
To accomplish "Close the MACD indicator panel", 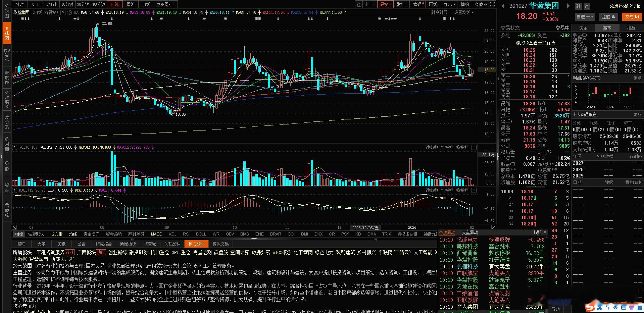I will (x=474, y=190).
